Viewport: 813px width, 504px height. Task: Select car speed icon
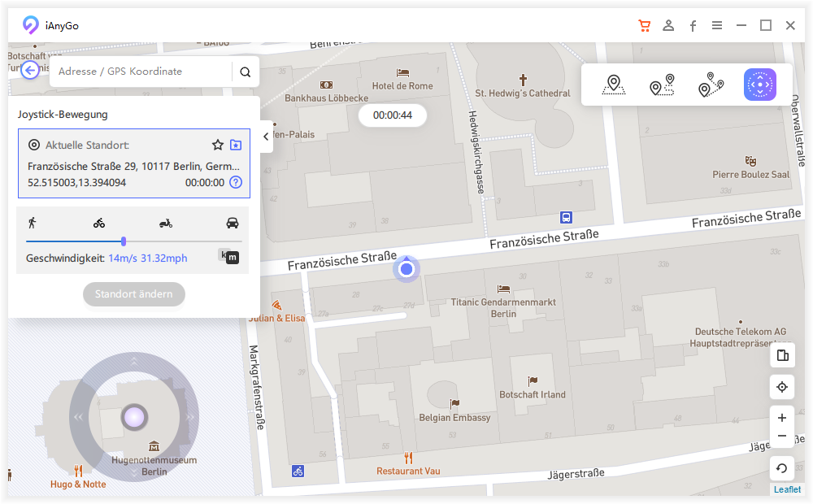point(233,223)
